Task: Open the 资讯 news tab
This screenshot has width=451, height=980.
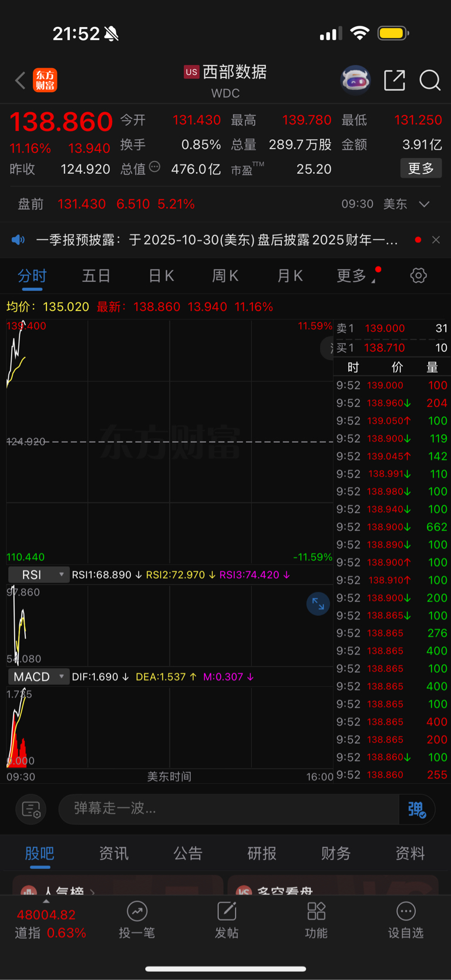Action: [114, 853]
